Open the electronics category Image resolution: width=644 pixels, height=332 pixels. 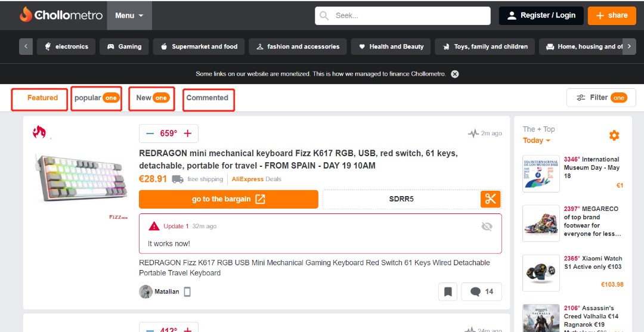(66, 46)
